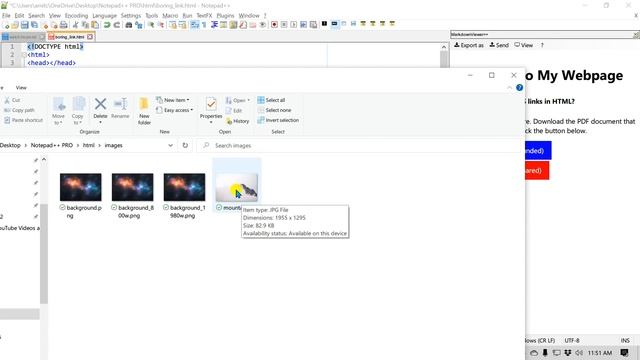Click the Replace icon in Notepad++ toolbar
The width and height of the screenshot is (640, 360).
click(139, 25)
